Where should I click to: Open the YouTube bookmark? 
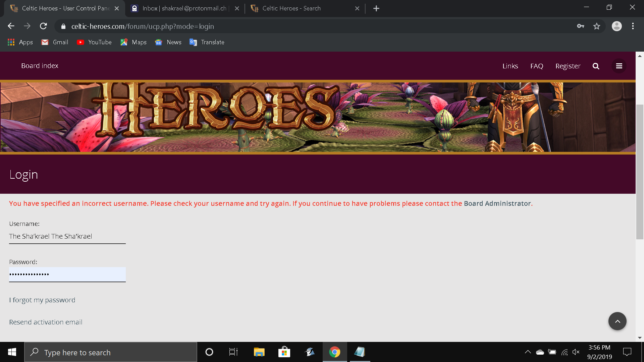(x=94, y=42)
